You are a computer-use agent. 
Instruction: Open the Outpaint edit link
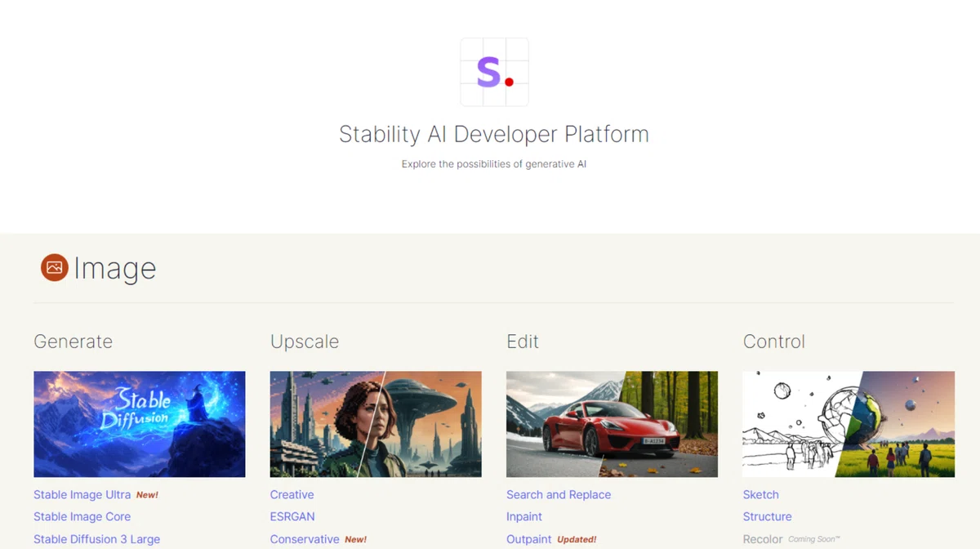529,539
